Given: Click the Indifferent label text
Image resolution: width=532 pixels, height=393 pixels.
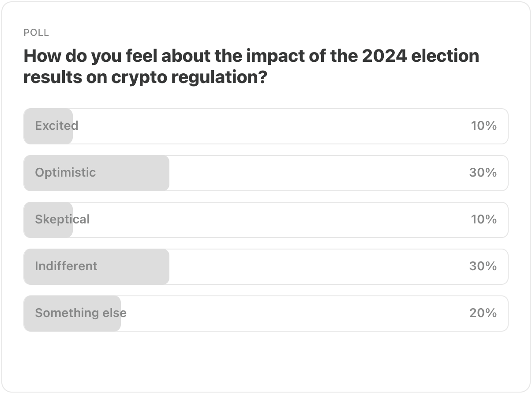Looking at the screenshot, I should (66, 266).
